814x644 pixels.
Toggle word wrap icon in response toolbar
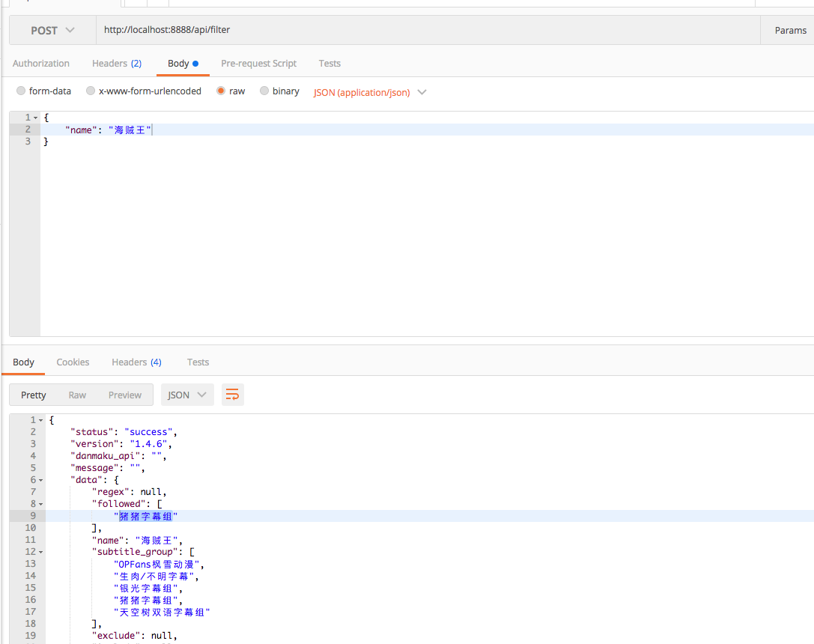(233, 395)
